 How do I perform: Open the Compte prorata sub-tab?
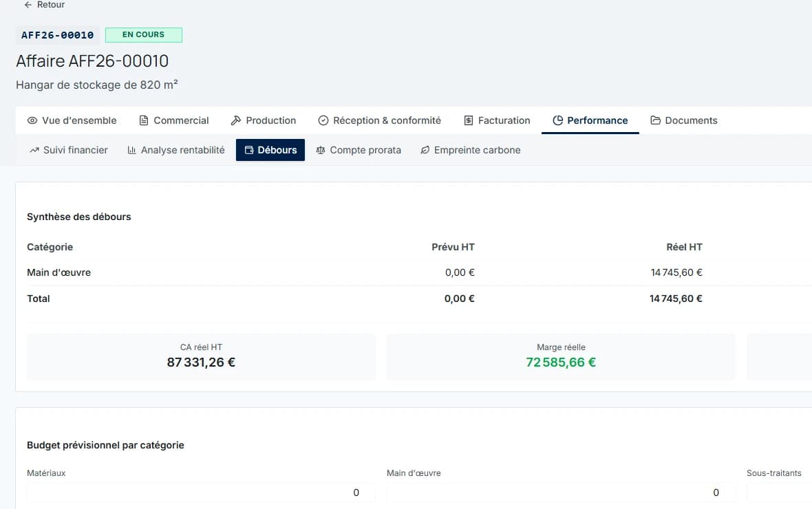[359, 150]
